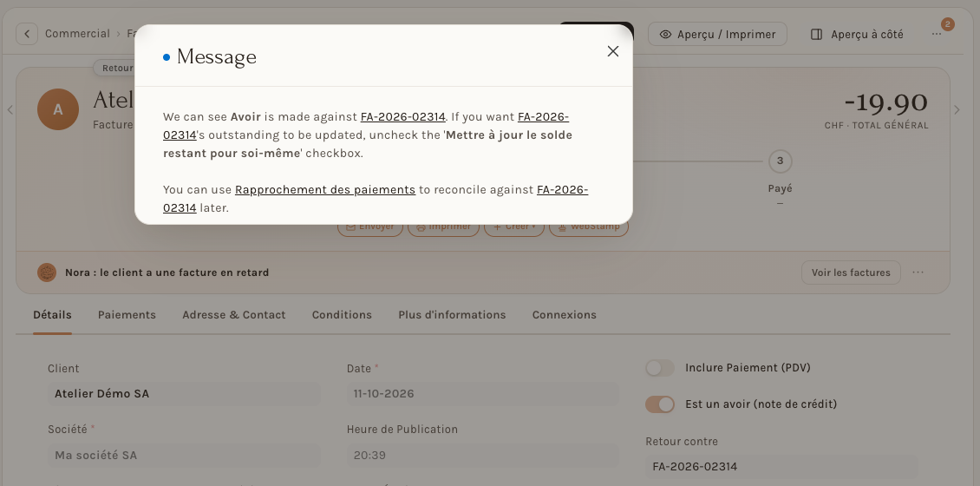Click the Société field Ma société SA
This screenshot has height=486, width=980.
pyautogui.click(x=185, y=456)
